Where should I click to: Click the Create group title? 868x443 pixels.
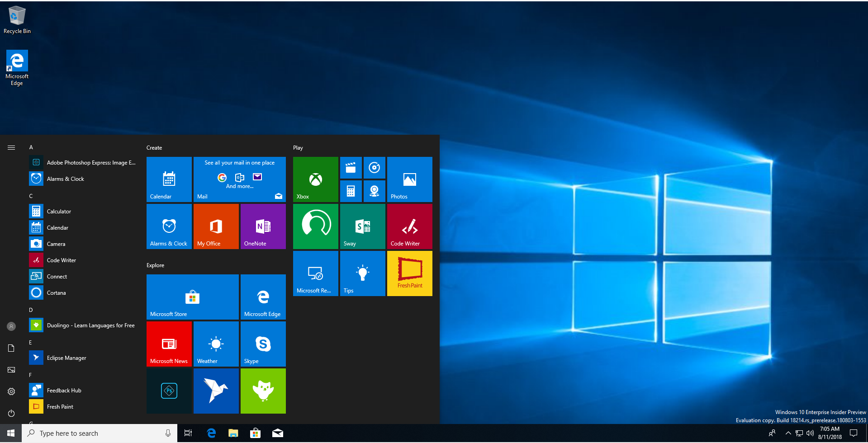point(154,148)
